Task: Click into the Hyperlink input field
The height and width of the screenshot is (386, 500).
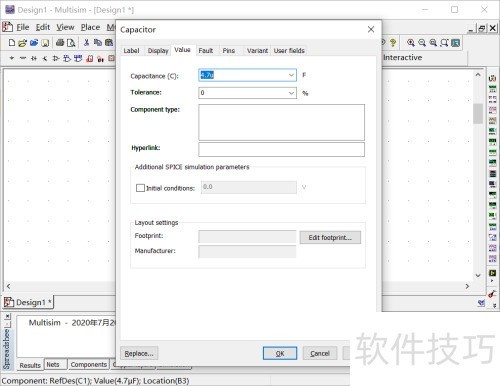Action: pos(281,150)
